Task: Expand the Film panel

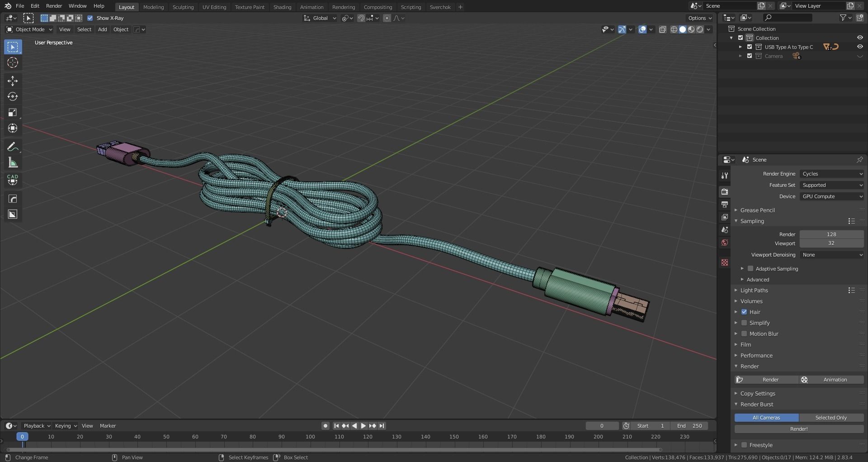Action: coord(745,345)
